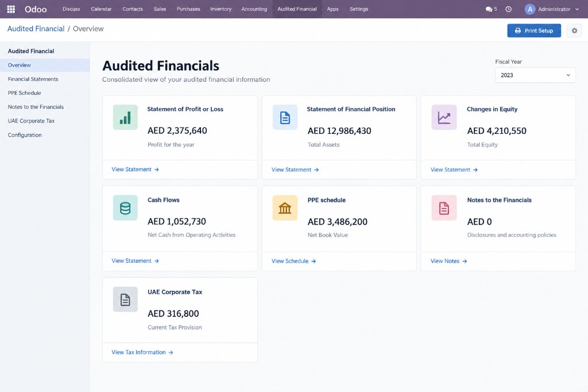
Task: Click the PPE schedule bank building icon
Action: click(285, 208)
